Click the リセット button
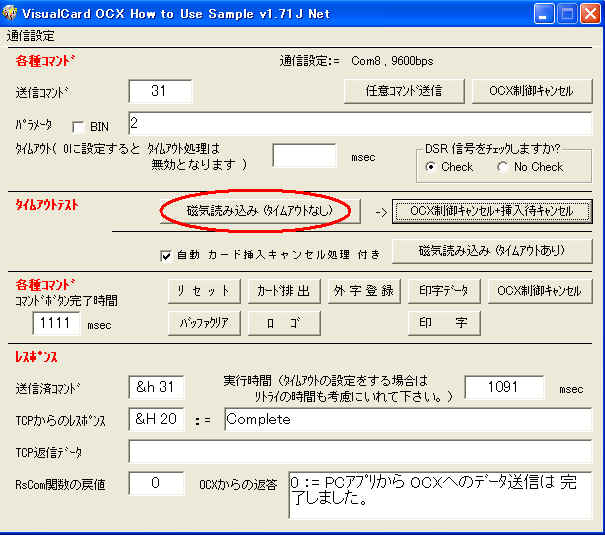The height and width of the screenshot is (536, 605). 204,291
